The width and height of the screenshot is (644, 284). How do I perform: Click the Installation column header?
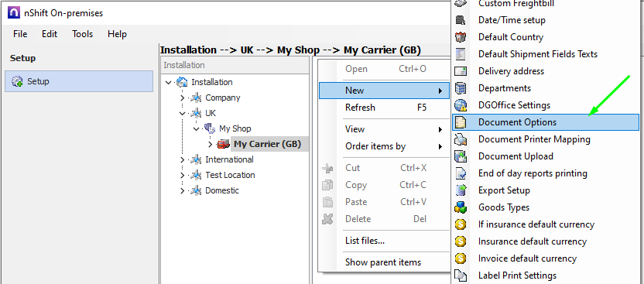(x=235, y=65)
